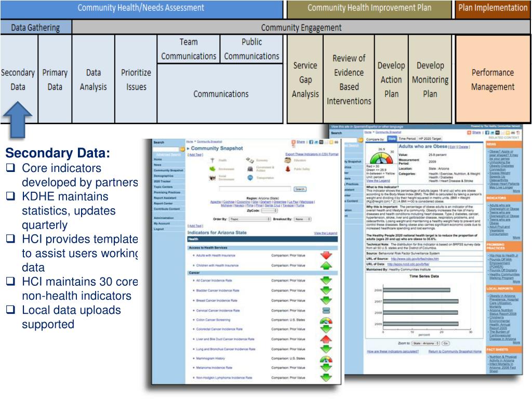Click the Facebook icon in Community Snapshot window
The height and width of the screenshot is (399, 532).
(311, 142)
